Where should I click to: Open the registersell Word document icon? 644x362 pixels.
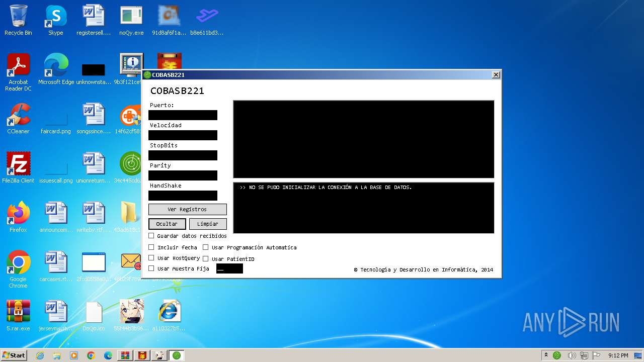93,20
